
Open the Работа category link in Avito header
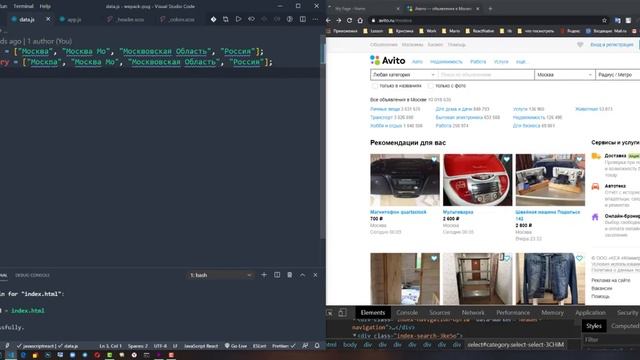478,62
